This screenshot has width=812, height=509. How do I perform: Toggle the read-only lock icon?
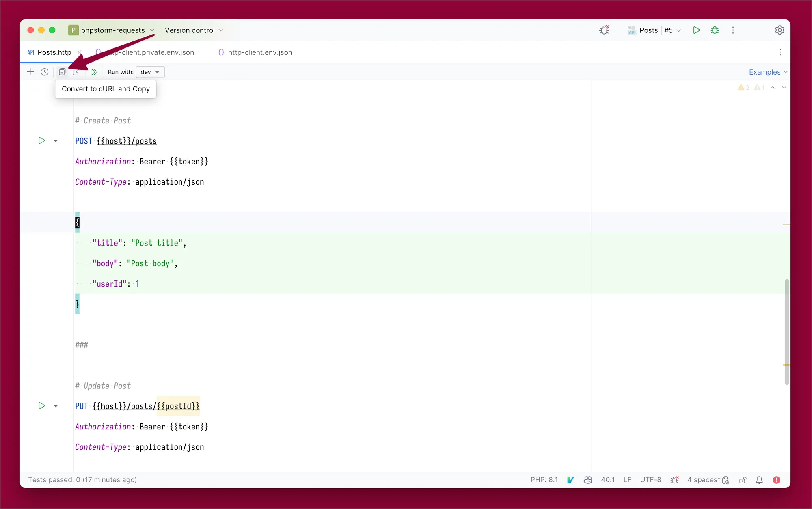pos(743,480)
